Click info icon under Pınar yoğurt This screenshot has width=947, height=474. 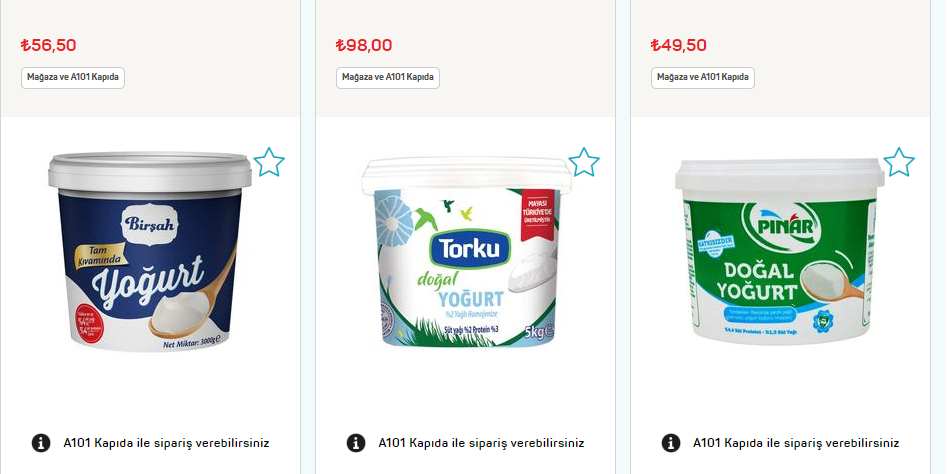click(671, 443)
